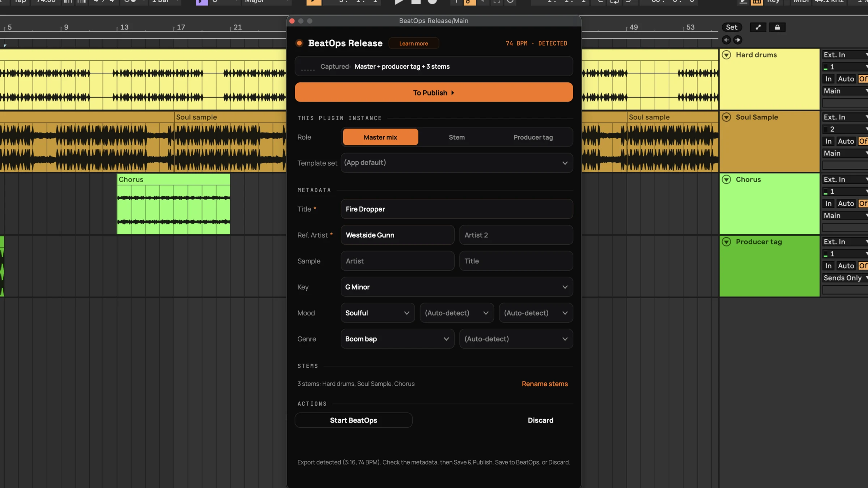
Task: Click the Hard drums track name
Action: (x=756, y=55)
